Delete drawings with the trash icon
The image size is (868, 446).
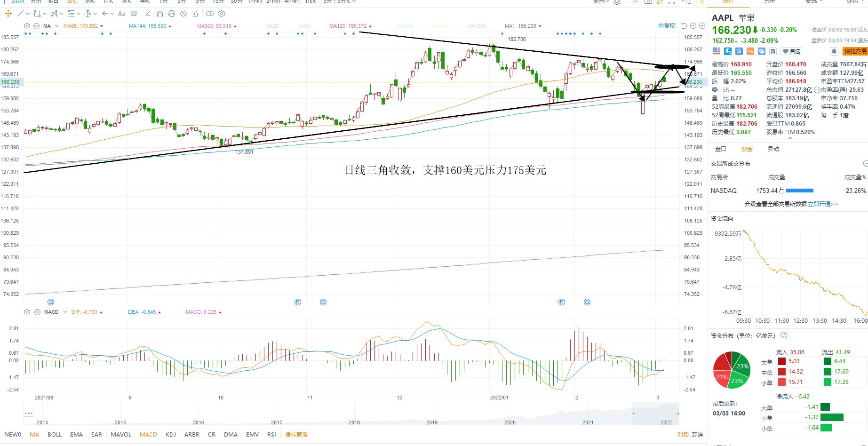point(195,14)
